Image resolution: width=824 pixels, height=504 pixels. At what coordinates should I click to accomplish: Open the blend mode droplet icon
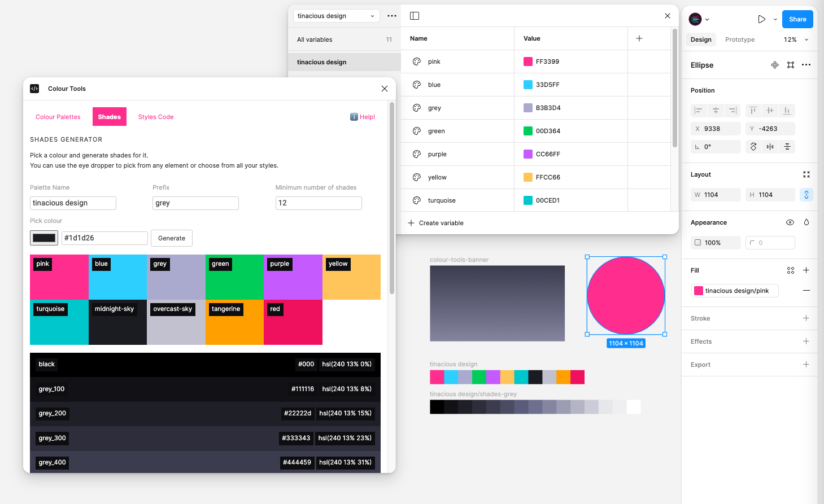806,222
